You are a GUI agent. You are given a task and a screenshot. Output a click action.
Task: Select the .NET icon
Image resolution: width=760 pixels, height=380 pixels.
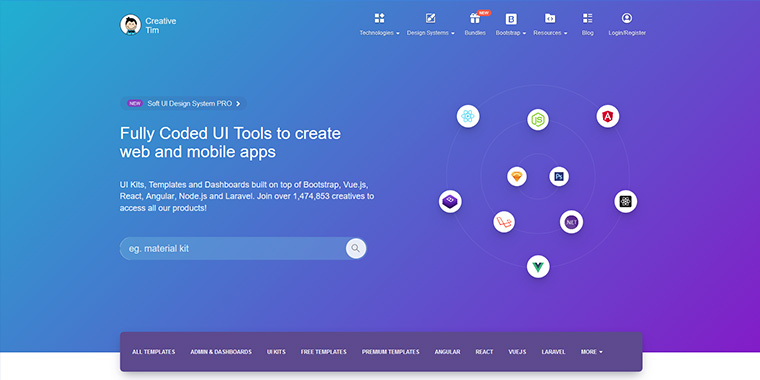click(571, 222)
